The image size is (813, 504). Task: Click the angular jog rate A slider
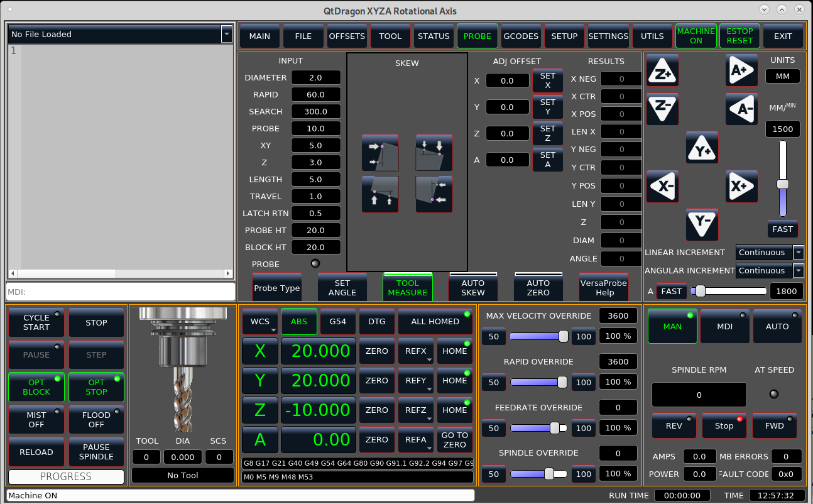[729, 291]
